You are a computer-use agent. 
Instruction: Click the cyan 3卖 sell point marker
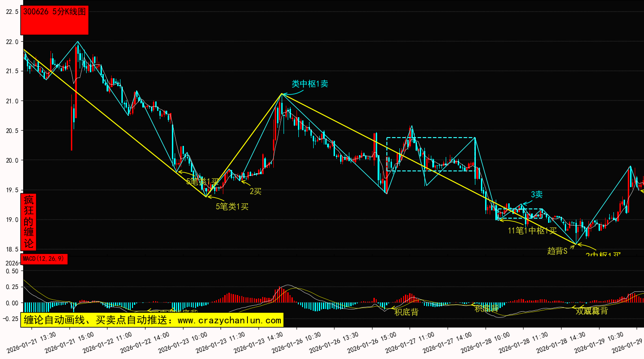(x=537, y=195)
